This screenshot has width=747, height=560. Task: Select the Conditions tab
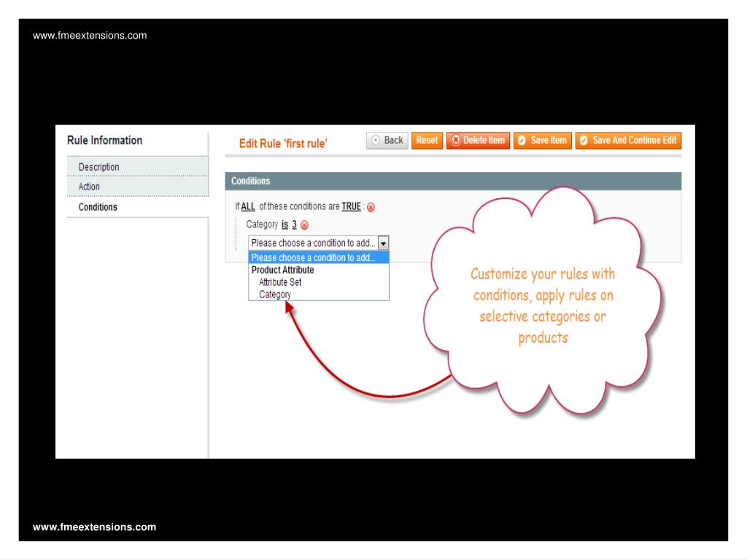coord(138,207)
